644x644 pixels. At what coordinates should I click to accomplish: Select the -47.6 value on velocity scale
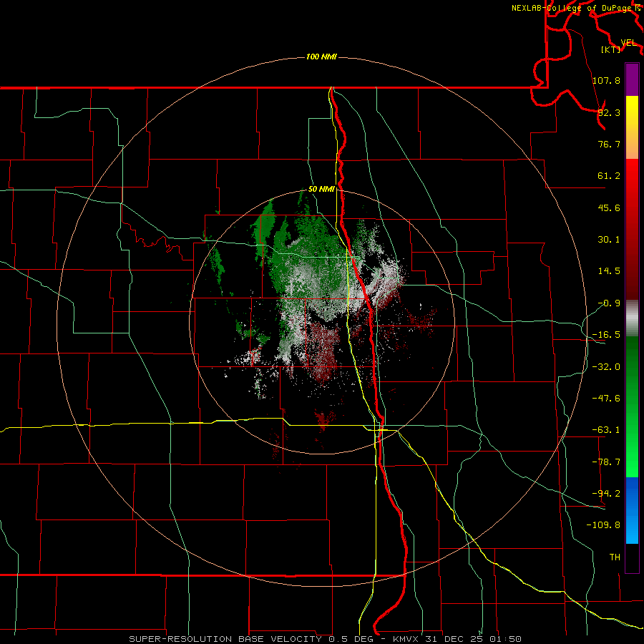pos(606,399)
